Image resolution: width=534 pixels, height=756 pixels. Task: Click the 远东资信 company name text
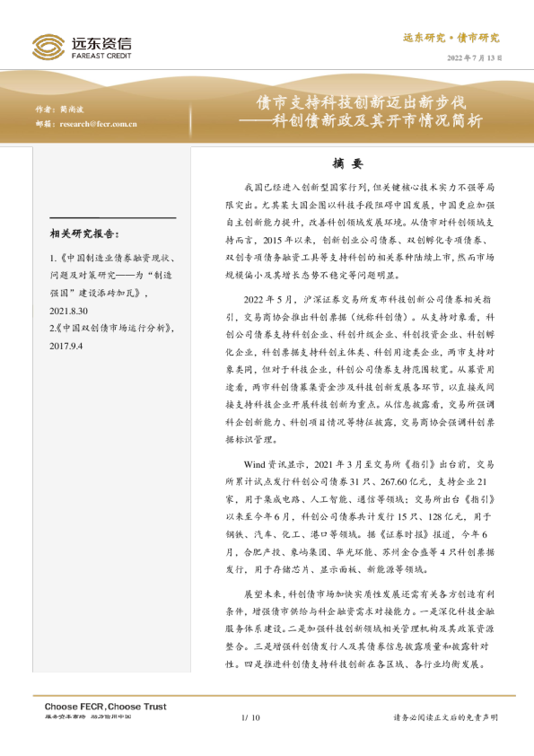[101, 43]
